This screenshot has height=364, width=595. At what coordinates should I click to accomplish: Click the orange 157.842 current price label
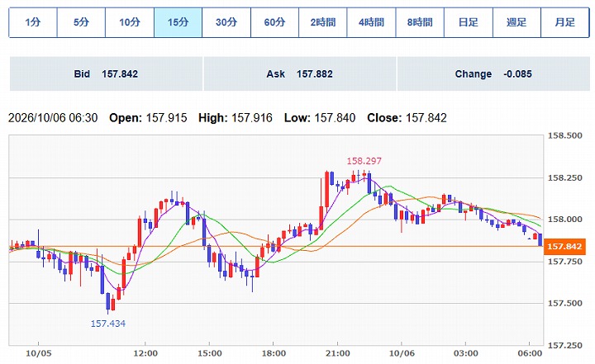564,247
